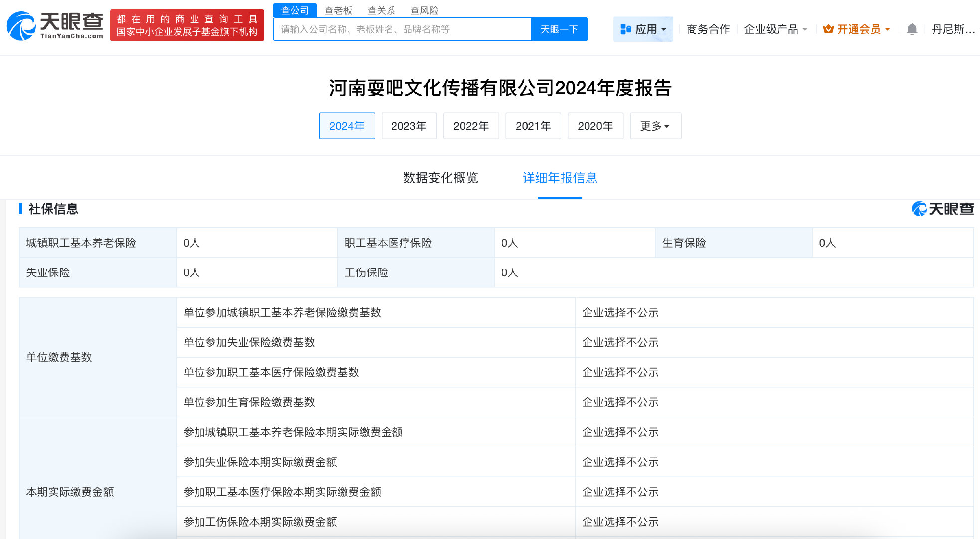The height and width of the screenshot is (539, 980).
Task: Click the search icon area in 天眼一下 button
Action: (x=559, y=29)
